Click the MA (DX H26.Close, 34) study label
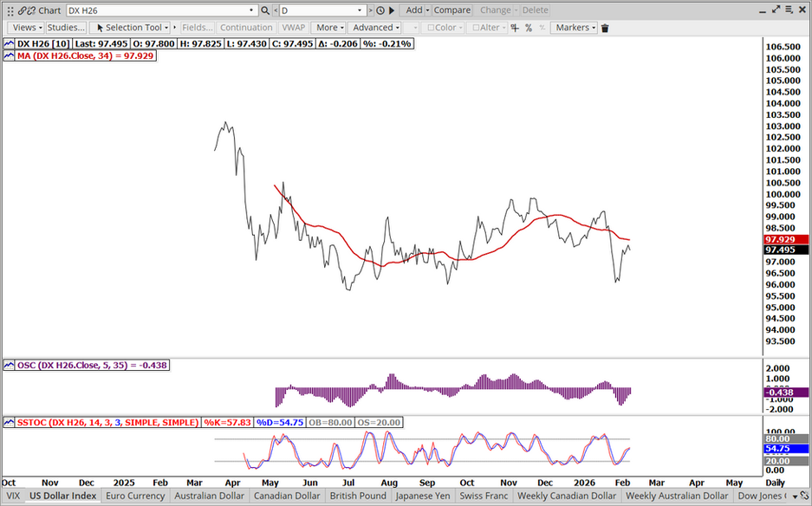This screenshot has width=812, height=506. [x=86, y=55]
